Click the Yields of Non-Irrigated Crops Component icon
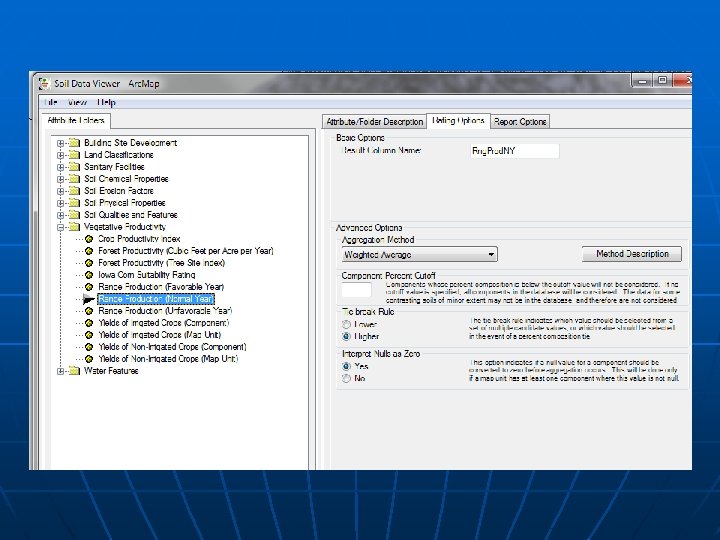The height and width of the screenshot is (540, 720). click(89, 347)
